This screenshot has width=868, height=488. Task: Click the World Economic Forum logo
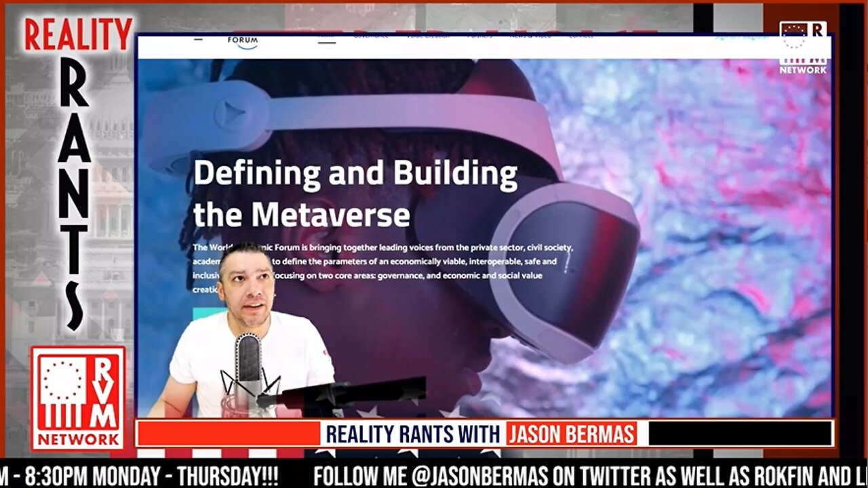pos(243,43)
